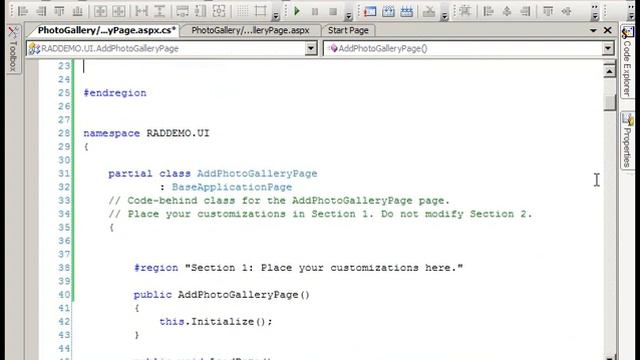Open the debug toolbar options dropdown
640x360 pixels.
(x=348, y=16)
